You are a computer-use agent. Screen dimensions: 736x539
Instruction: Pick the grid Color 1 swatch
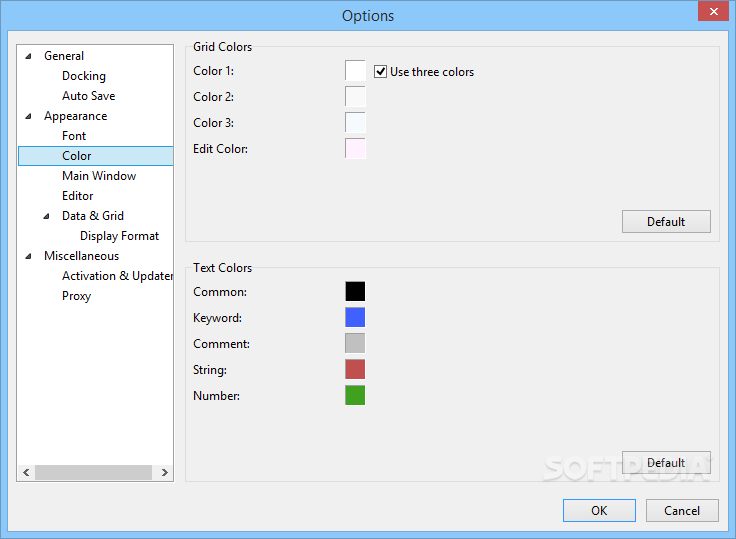pyautogui.click(x=355, y=70)
